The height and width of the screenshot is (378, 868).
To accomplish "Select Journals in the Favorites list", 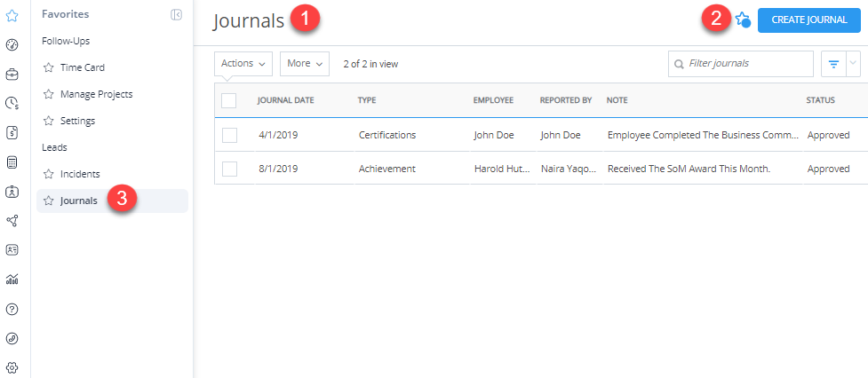I will (112, 201).
